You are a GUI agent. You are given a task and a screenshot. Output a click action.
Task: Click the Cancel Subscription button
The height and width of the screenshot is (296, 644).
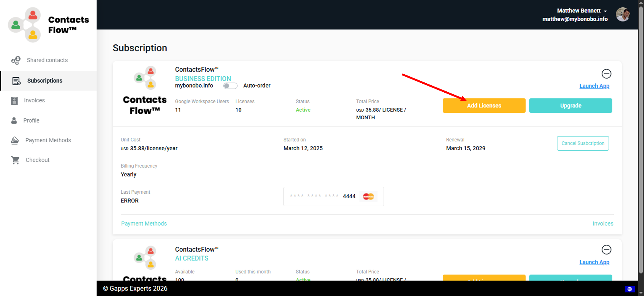point(582,143)
